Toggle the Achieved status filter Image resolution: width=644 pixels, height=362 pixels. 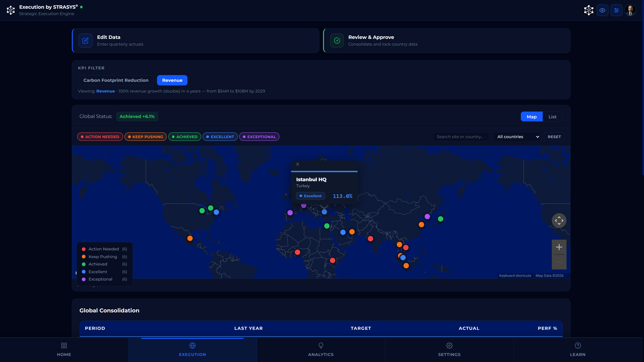185,137
